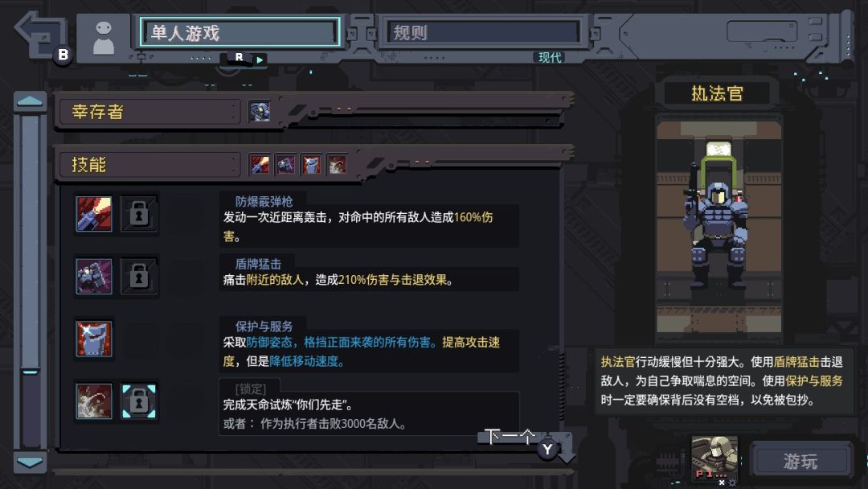Image resolution: width=868 pixels, height=489 pixels.
Task: Select the locked fourth skill icon
Action: tap(94, 401)
